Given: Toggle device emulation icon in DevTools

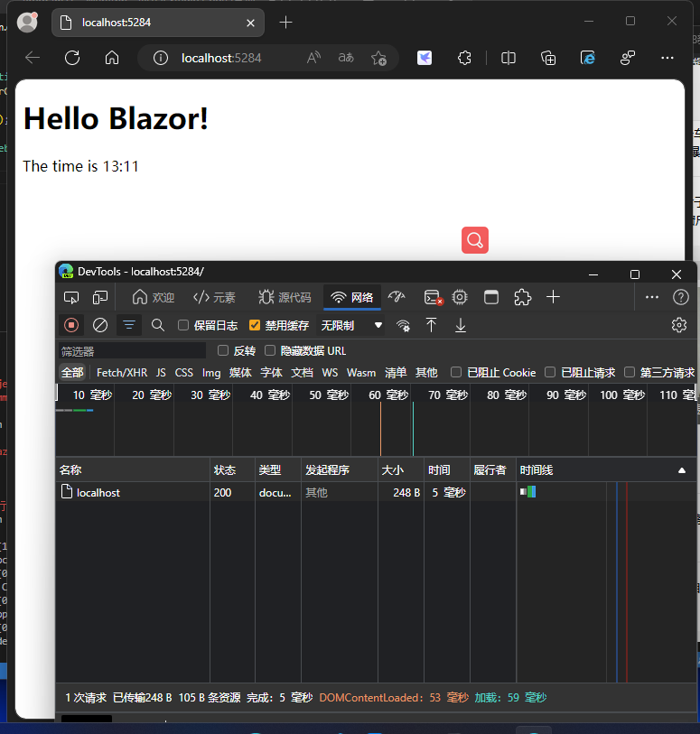Looking at the screenshot, I should [x=100, y=297].
